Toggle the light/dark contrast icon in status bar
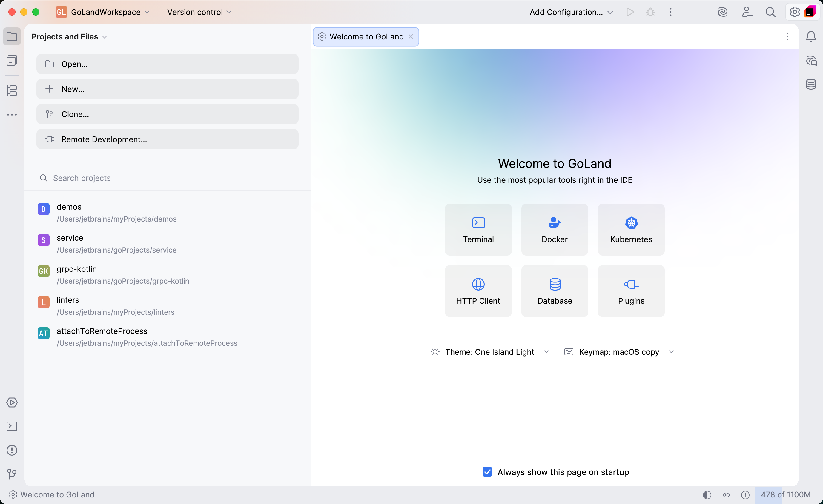 pyautogui.click(x=707, y=495)
